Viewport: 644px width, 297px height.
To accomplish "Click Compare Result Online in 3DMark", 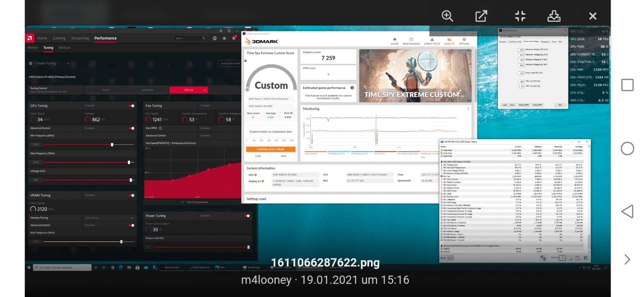I will 271,149.
